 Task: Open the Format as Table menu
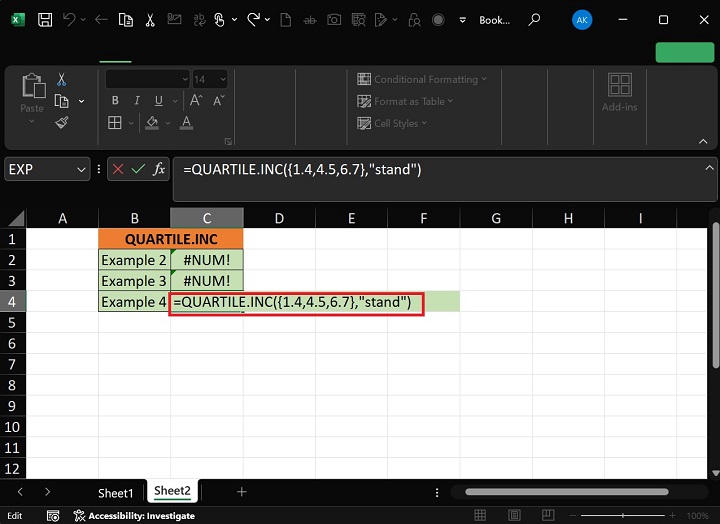click(x=405, y=101)
